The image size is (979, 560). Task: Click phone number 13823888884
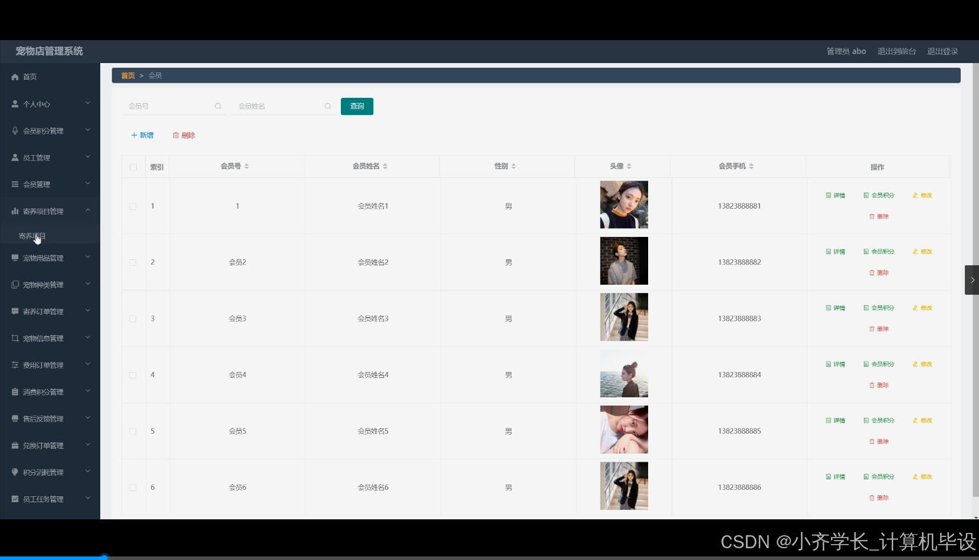[740, 375]
